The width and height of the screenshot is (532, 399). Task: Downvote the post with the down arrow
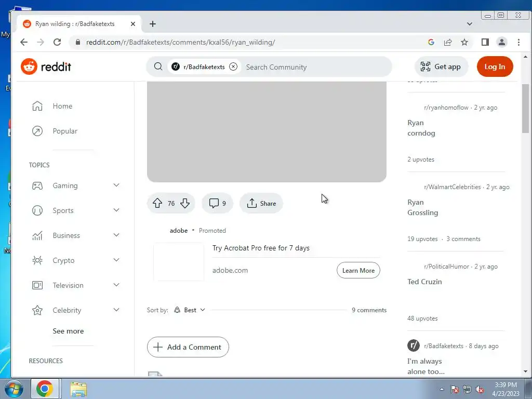click(185, 203)
